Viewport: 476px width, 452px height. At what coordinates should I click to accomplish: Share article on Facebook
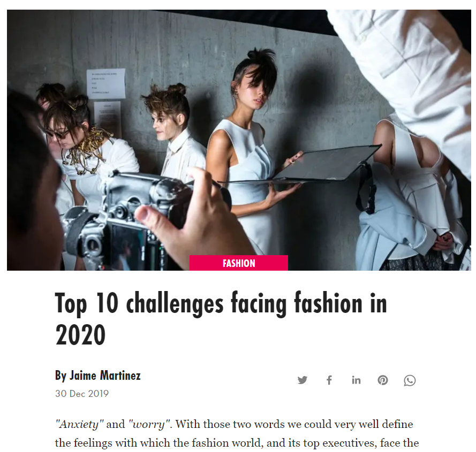coord(329,380)
